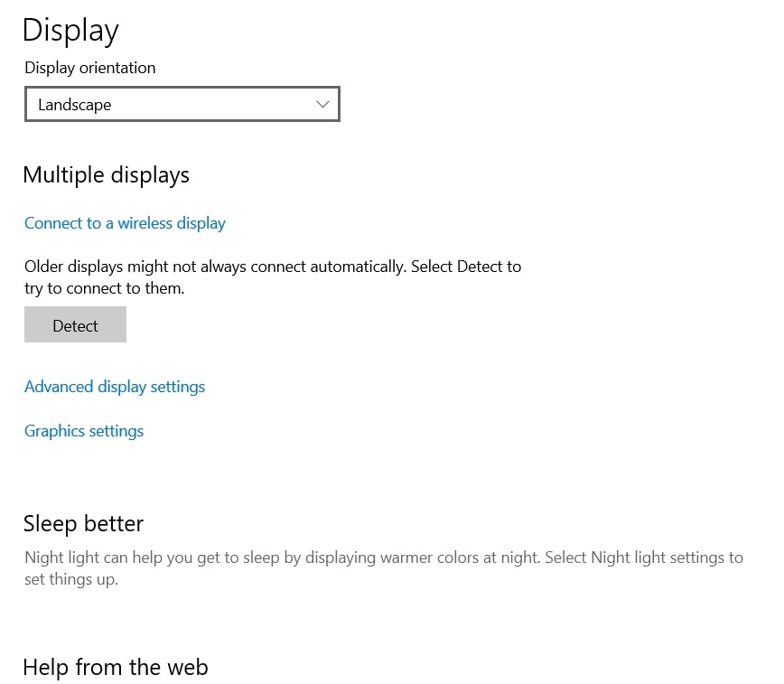Open the Display orientation Landscape dropdown
The image size is (784, 684).
182,104
